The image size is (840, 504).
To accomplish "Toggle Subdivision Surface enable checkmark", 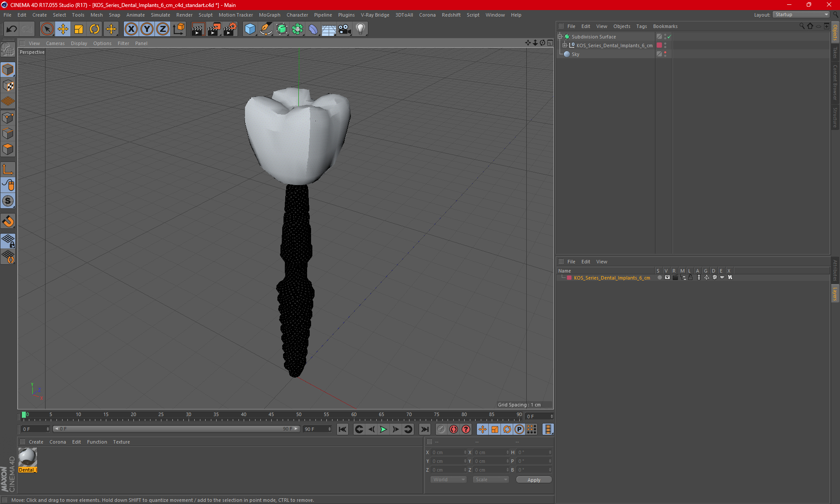I will point(669,37).
